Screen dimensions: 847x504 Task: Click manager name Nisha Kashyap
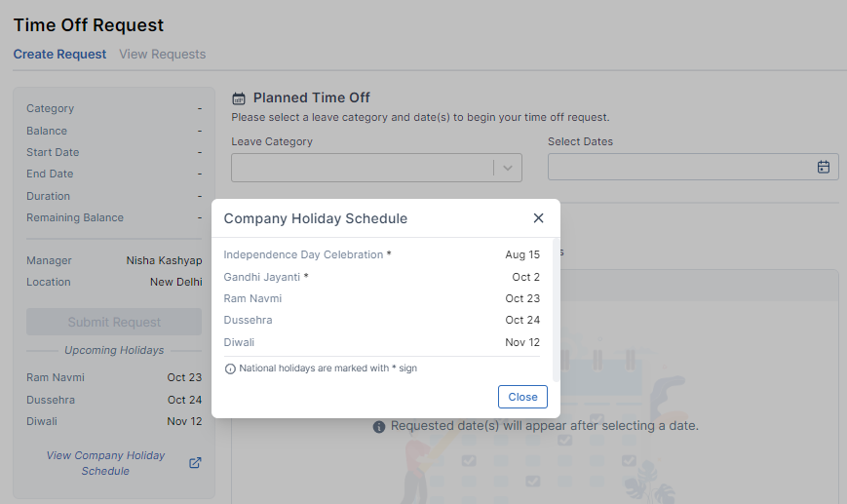point(164,260)
